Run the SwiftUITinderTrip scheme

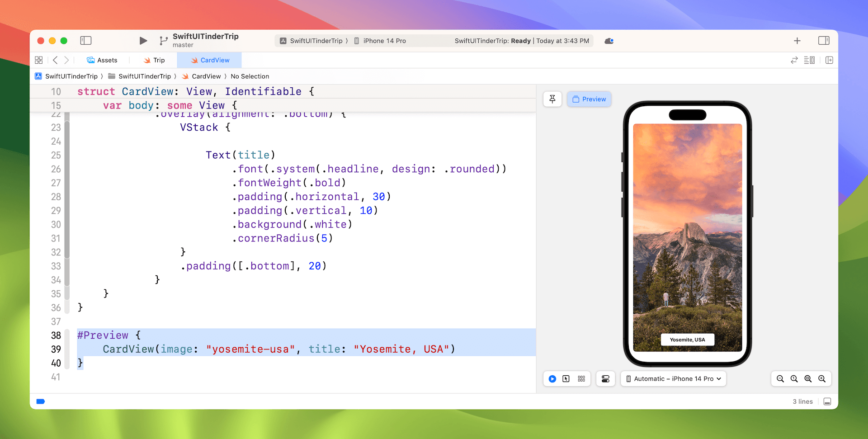click(143, 41)
